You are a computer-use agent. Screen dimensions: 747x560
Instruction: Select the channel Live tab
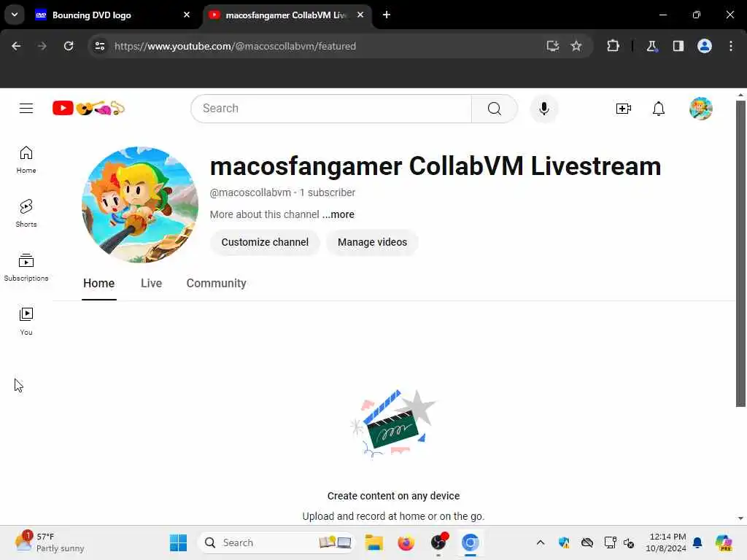coord(151,284)
